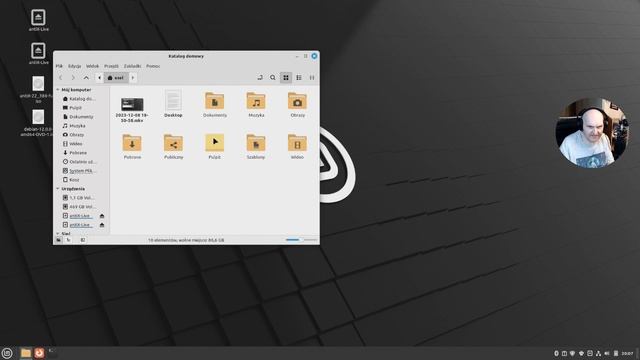Switch to compact view
640x360 pixels.
[312, 78]
